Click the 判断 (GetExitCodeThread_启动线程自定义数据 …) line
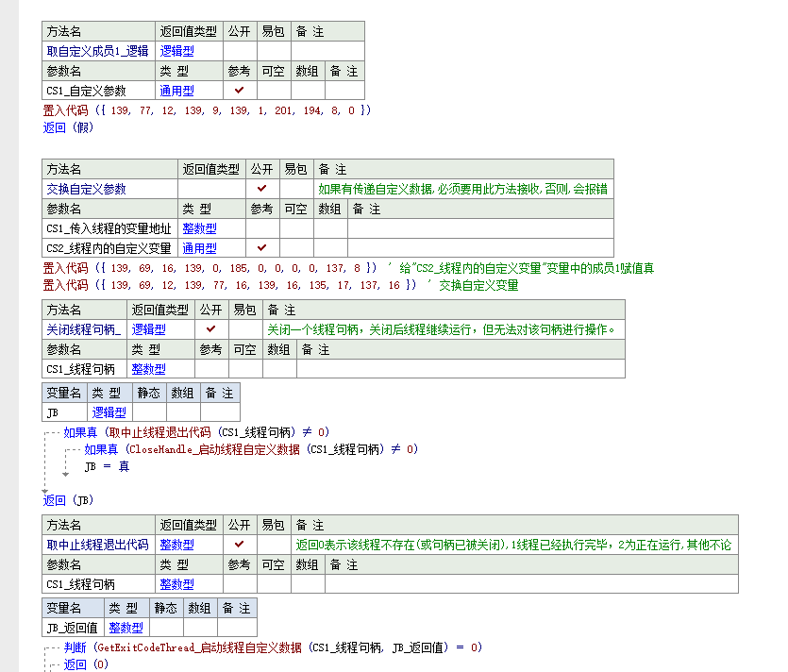This screenshot has height=672, width=788. pyautogui.click(x=273, y=647)
